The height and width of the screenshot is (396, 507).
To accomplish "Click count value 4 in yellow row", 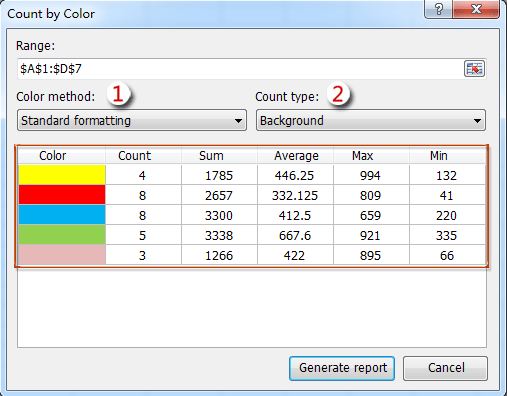I will [x=142, y=176].
